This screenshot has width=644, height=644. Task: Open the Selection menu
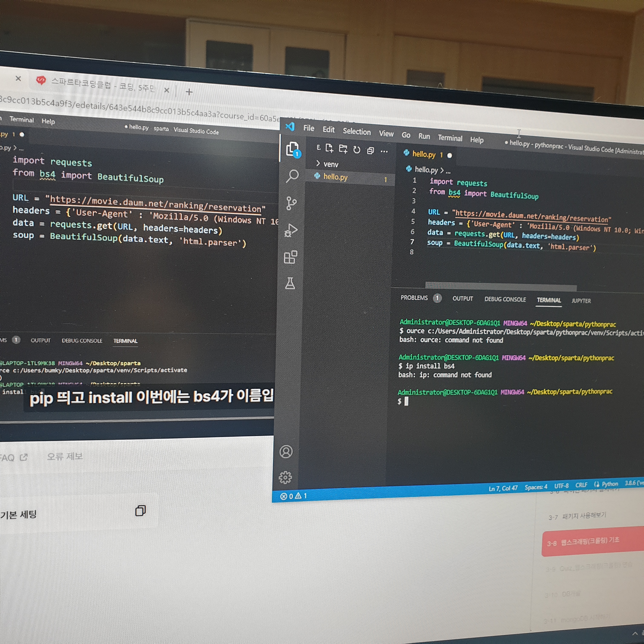pyautogui.click(x=357, y=132)
